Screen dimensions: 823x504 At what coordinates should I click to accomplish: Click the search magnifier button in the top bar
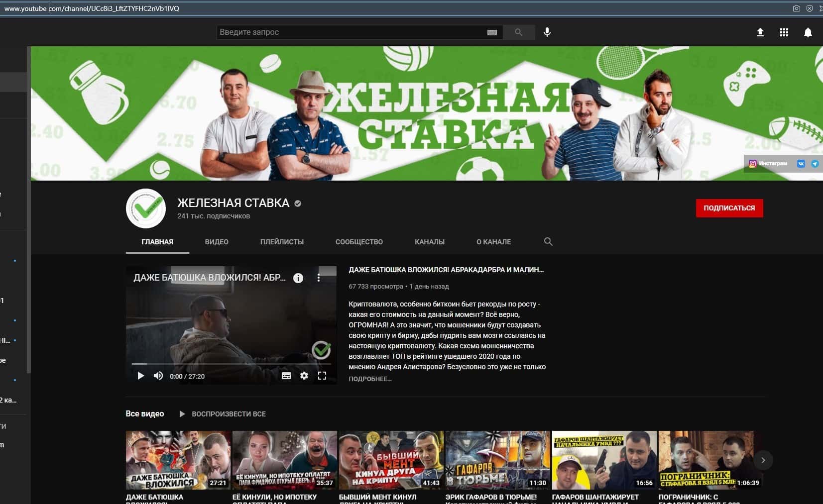[518, 32]
